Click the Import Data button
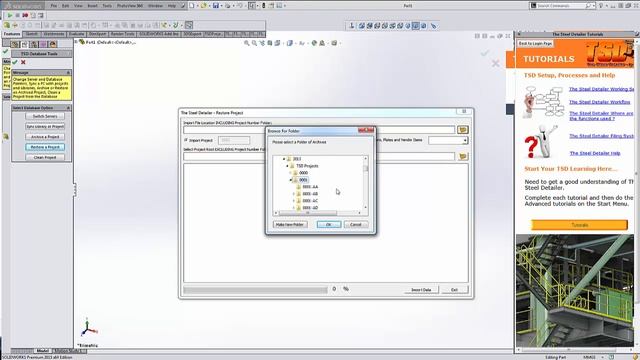The height and width of the screenshot is (360, 640). click(421, 290)
